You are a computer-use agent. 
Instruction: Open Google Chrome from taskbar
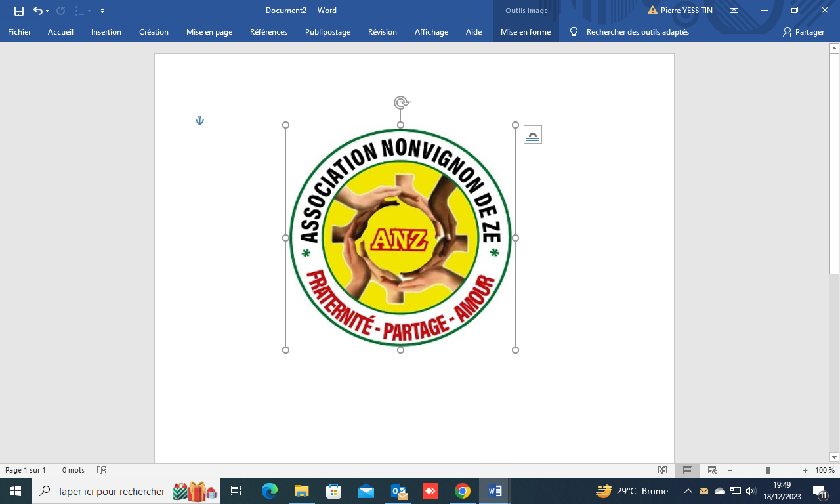[x=463, y=491]
